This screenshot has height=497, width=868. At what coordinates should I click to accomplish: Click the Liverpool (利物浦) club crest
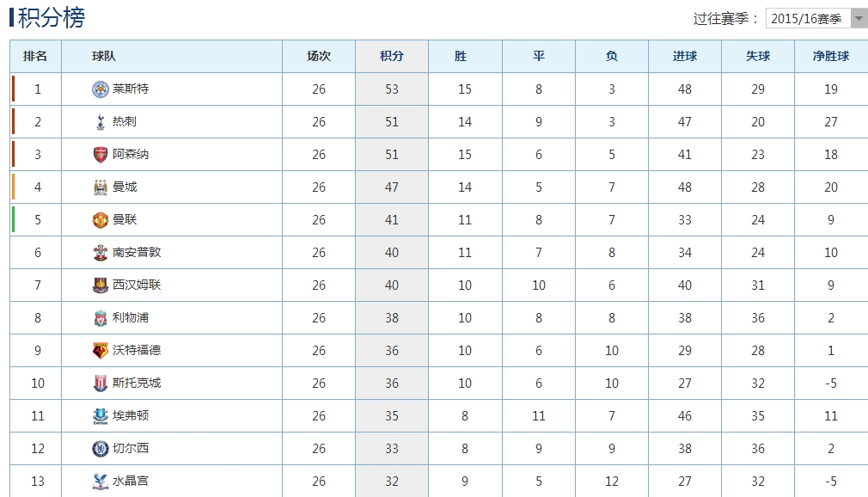[x=101, y=318]
